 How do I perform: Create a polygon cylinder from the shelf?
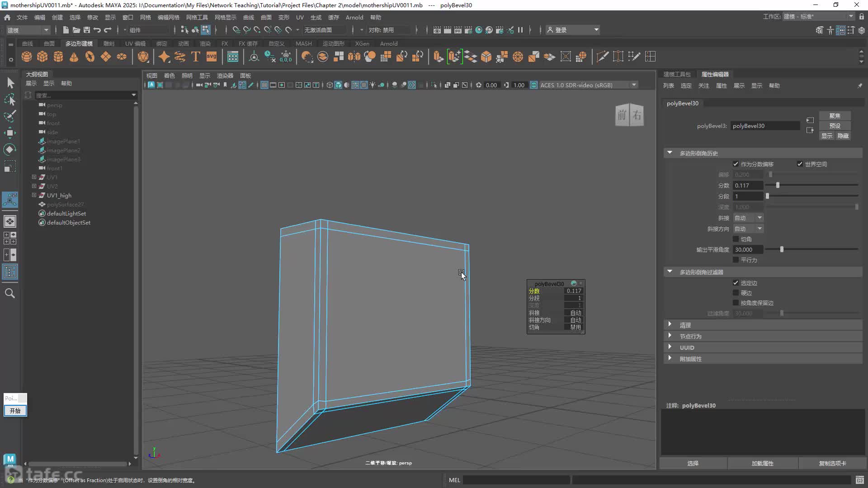tap(58, 56)
